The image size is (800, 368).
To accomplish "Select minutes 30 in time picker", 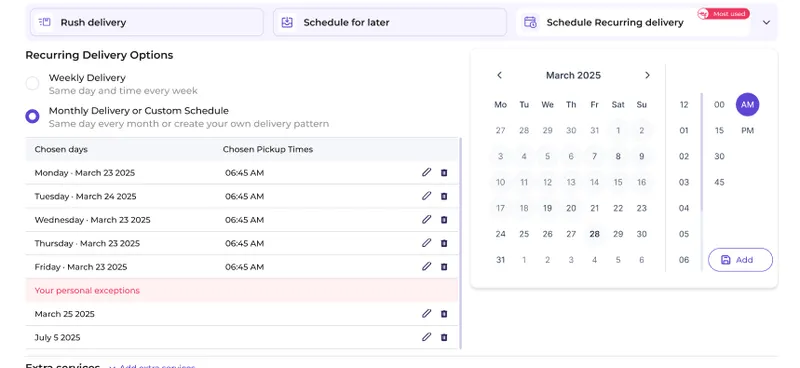I will pos(719,156).
